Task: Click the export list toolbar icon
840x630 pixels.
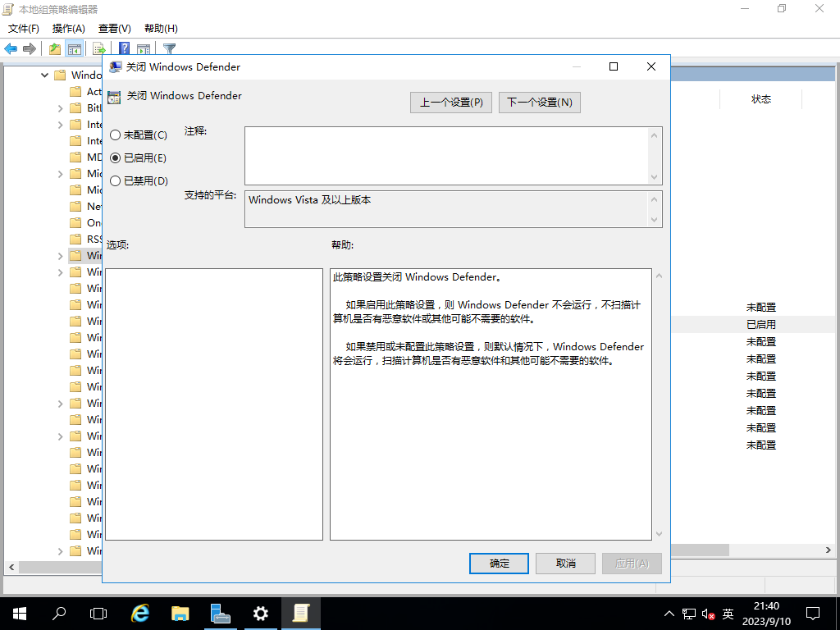Action: (99, 48)
